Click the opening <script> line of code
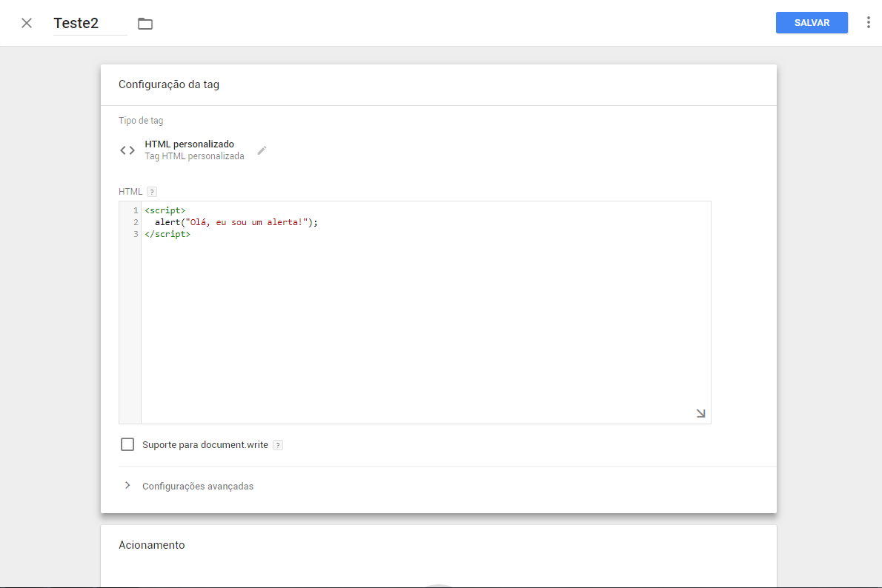This screenshot has height=588, width=882. (165, 210)
